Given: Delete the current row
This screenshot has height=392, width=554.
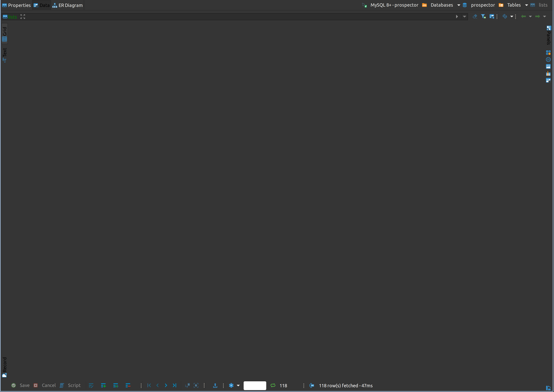Looking at the screenshot, I should coord(128,386).
